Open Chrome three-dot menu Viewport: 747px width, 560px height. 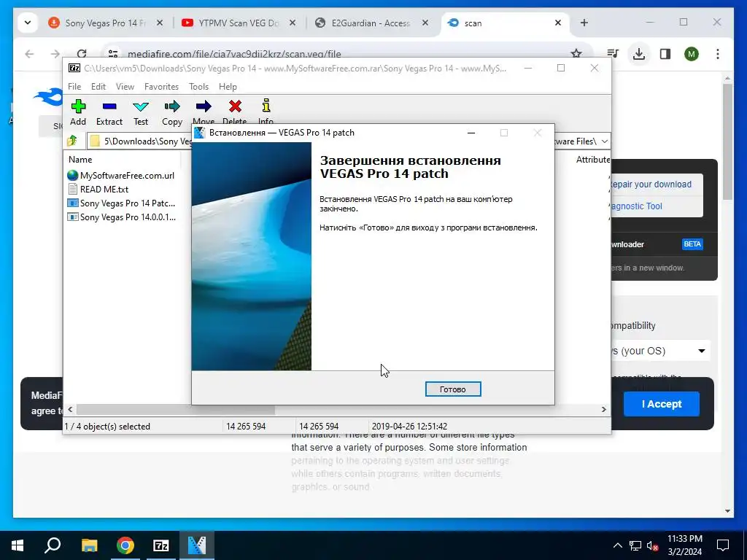[x=718, y=54]
